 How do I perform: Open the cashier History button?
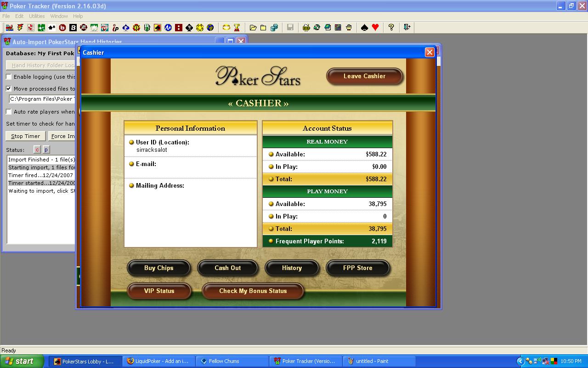click(292, 268)
